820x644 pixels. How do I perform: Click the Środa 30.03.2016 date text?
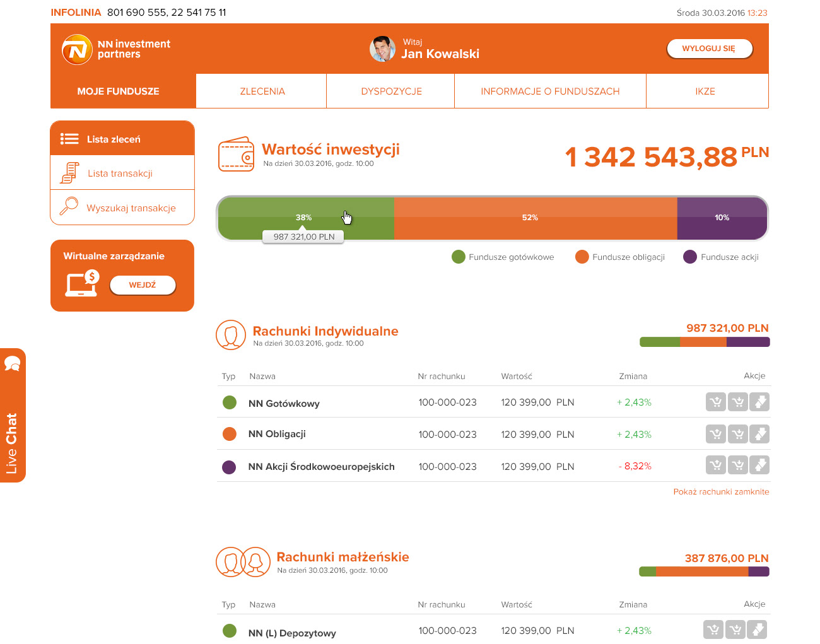point(711,13)
